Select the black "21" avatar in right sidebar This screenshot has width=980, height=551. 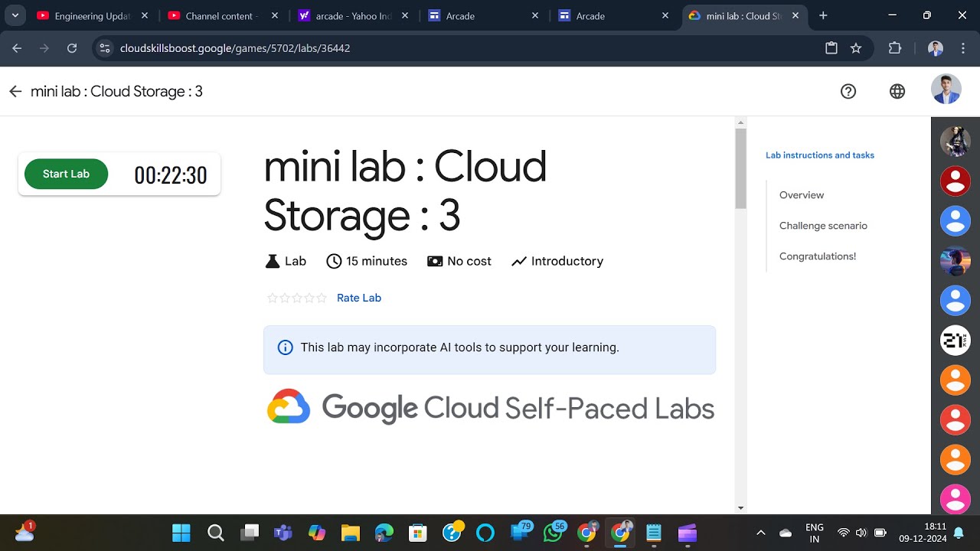(x=955, y=341)
